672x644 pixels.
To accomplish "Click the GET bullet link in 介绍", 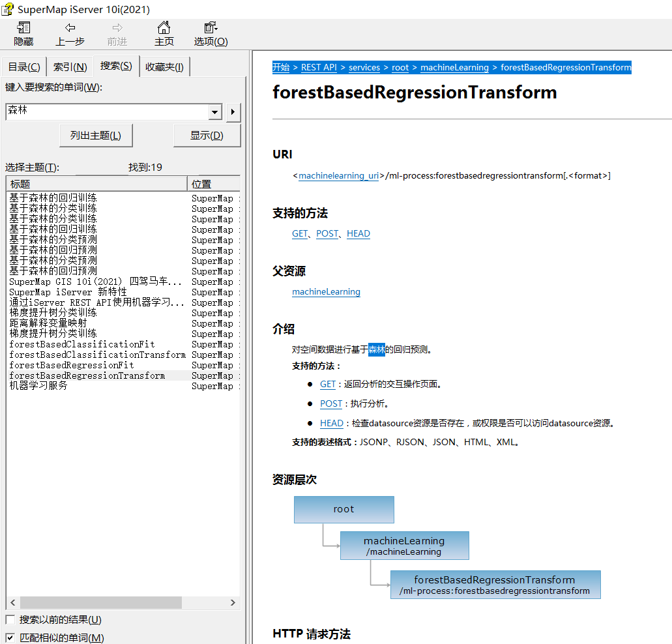I will 328,385.
